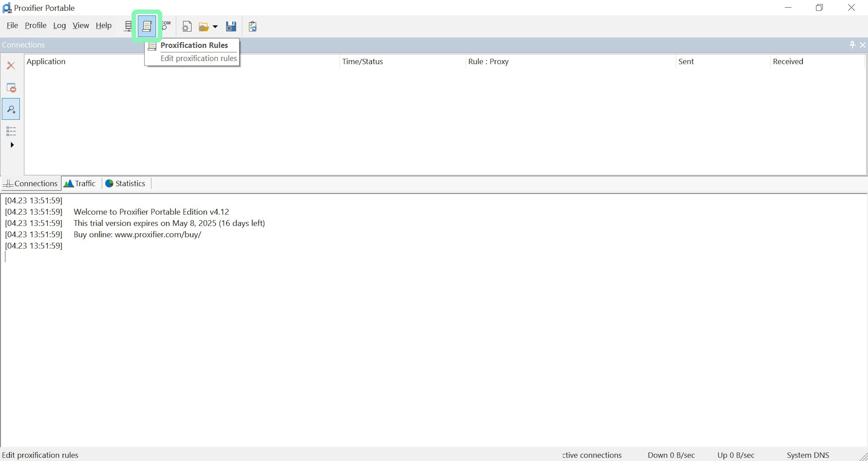Switch to the Statistics tab

click(125, 183)
